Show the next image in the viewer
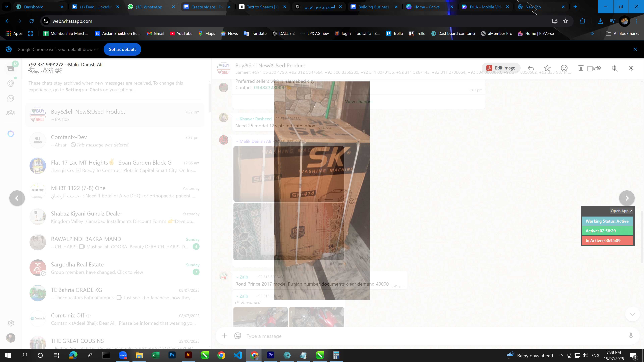Viewport: 644px width, 362px height. pos(627,198)
